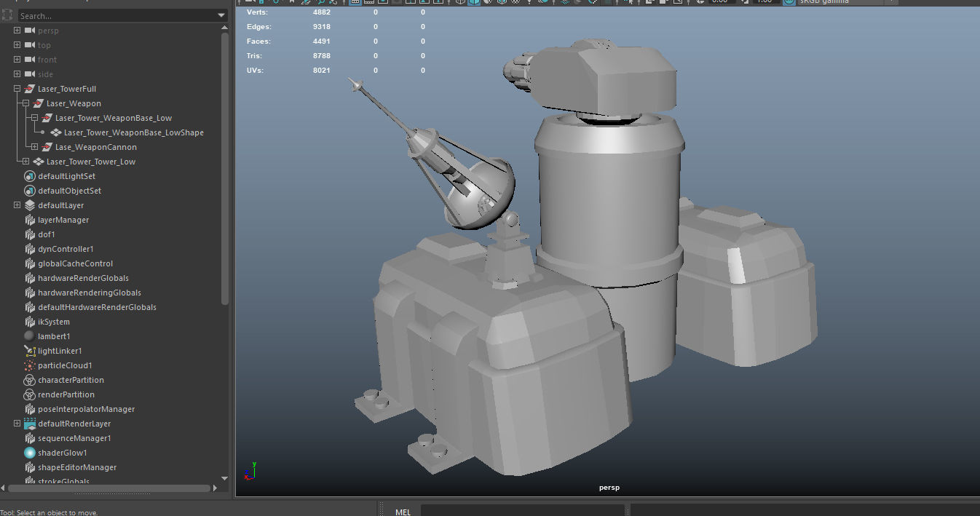Click the Laser_Tower_Tower_Low mesh icon

(x=39, y=162)
